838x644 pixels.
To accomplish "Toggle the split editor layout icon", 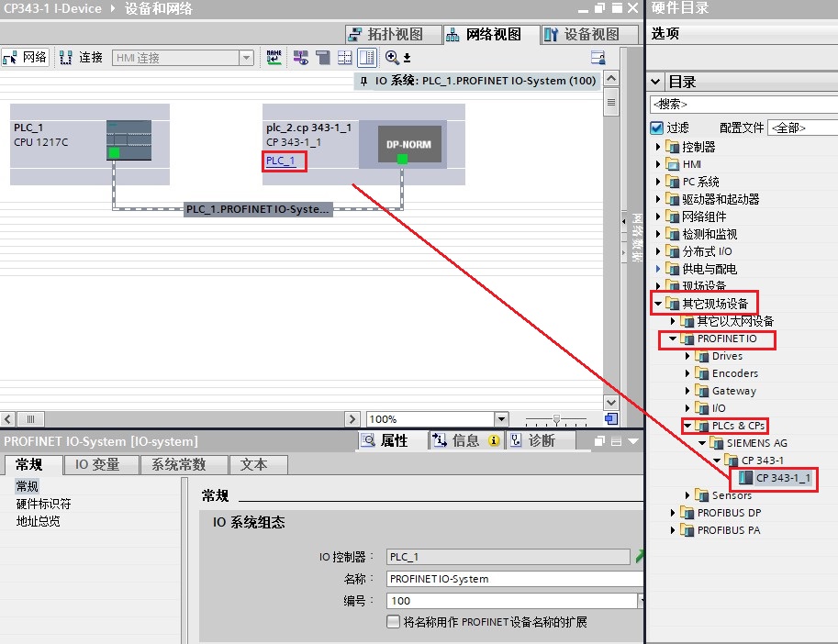I will [x=367, y=57].
